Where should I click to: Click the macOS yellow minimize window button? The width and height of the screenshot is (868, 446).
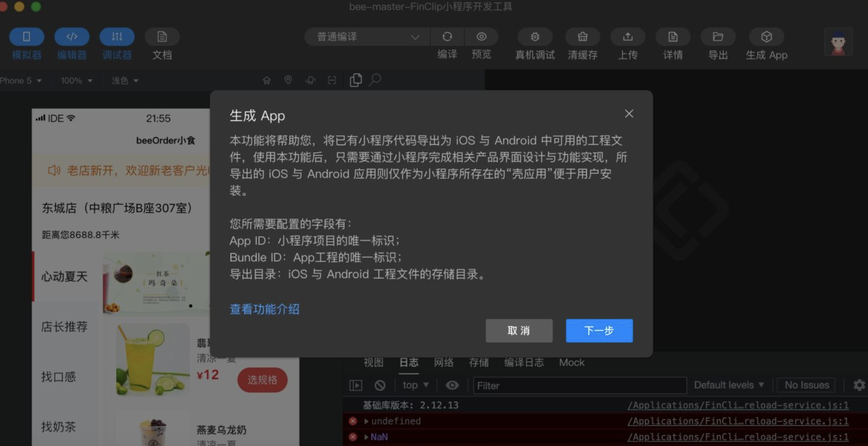tap(20, 6)
